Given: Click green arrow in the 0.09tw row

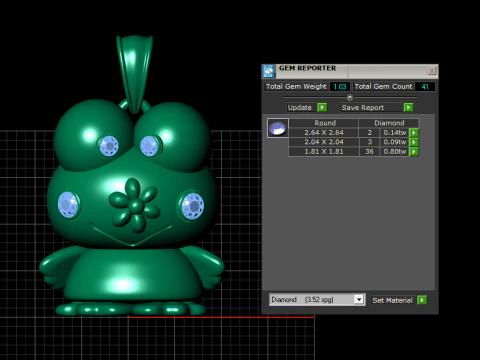Looking at the screenshot, I should click(x=414, y=142).
